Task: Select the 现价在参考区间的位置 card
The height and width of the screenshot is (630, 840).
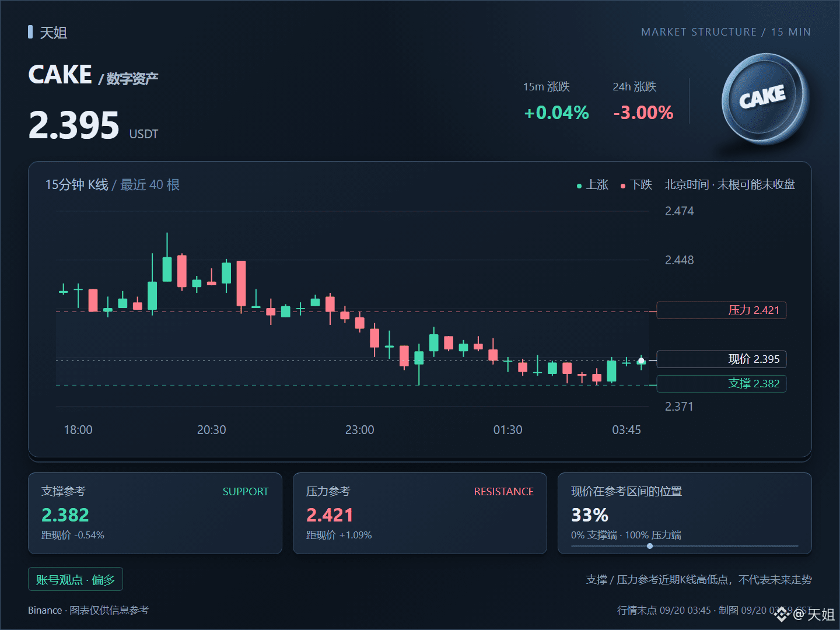Action: click(x=685, y=513)
